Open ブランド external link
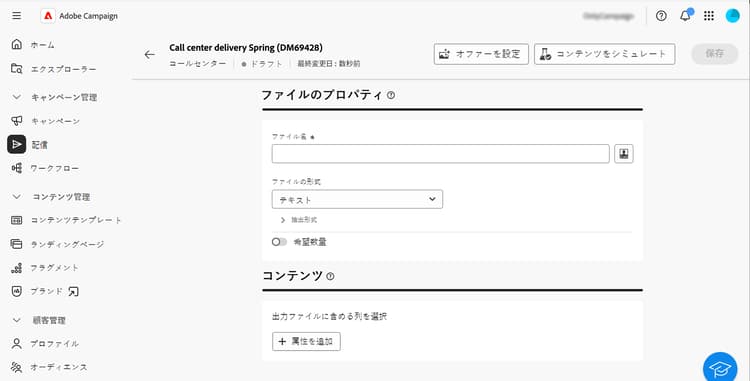 click(x=45, y=291)
